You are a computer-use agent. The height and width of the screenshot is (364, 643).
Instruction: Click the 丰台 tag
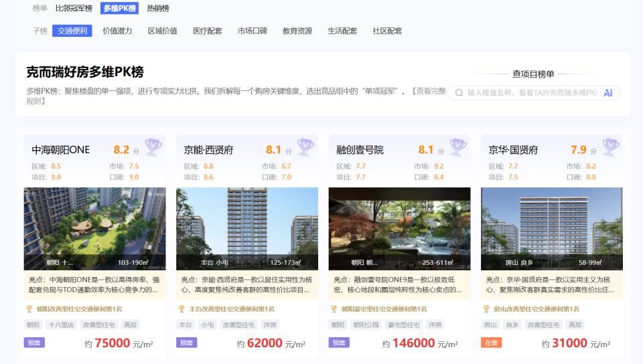pyautogui.click(x=186, y=325)
